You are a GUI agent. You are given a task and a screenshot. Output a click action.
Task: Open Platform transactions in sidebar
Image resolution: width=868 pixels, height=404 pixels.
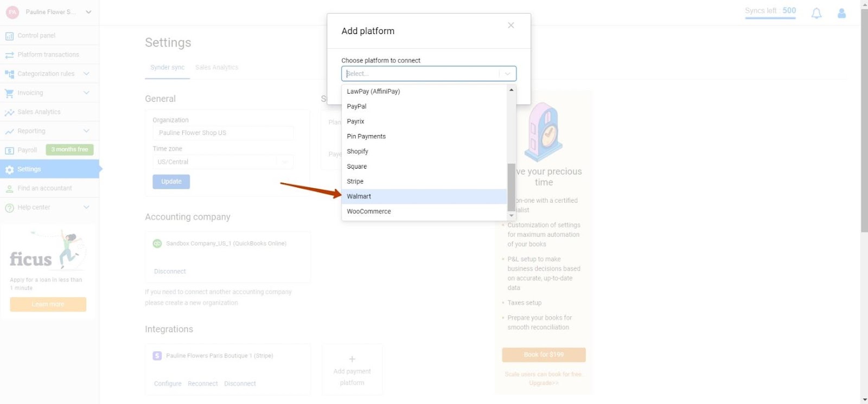click(x=49, y=55)
